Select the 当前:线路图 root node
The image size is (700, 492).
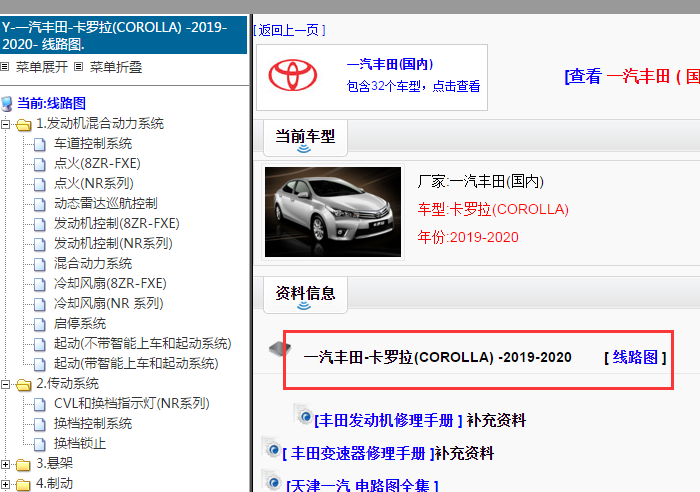click(51, 104)
